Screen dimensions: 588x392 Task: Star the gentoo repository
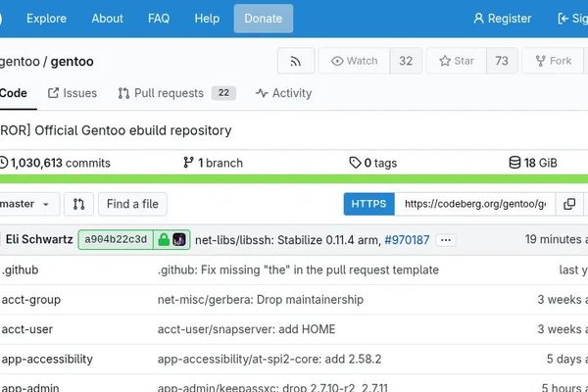coord(457,61)
